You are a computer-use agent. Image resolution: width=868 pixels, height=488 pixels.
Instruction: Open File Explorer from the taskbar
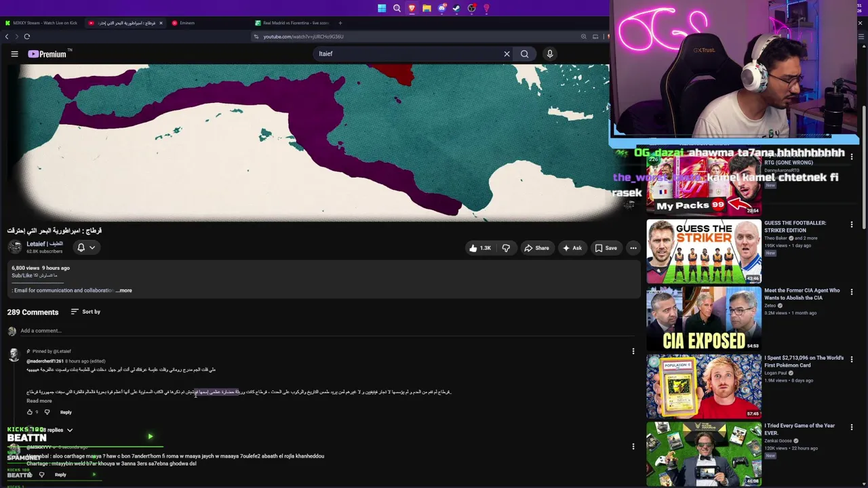point(427,8)
